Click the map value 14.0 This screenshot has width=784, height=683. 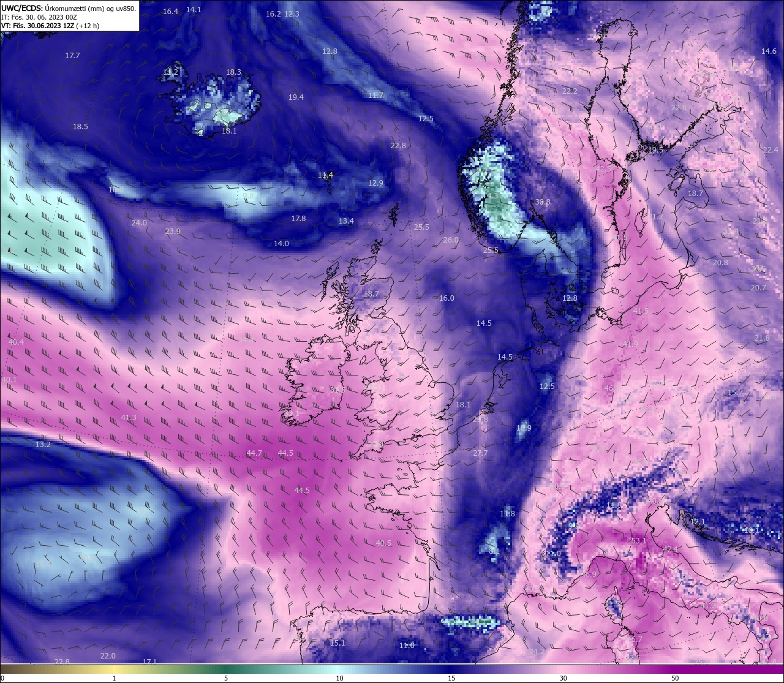281,243
